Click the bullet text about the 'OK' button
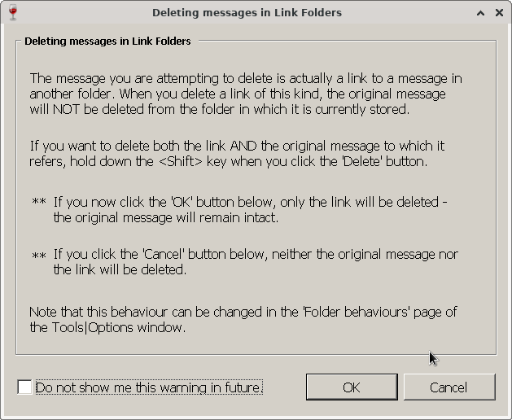Viewport: 512px width, 420px height. tap(250, 209)
